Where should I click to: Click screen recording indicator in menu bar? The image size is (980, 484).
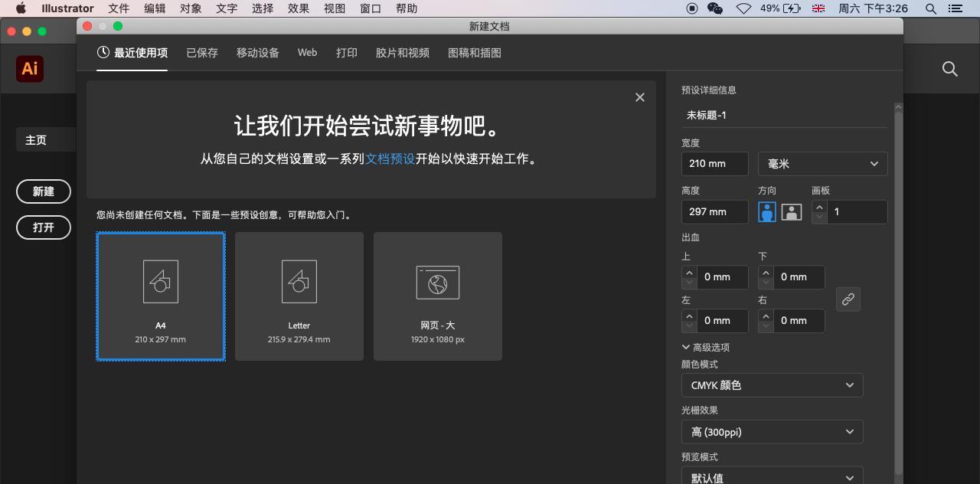pos(692,8)
